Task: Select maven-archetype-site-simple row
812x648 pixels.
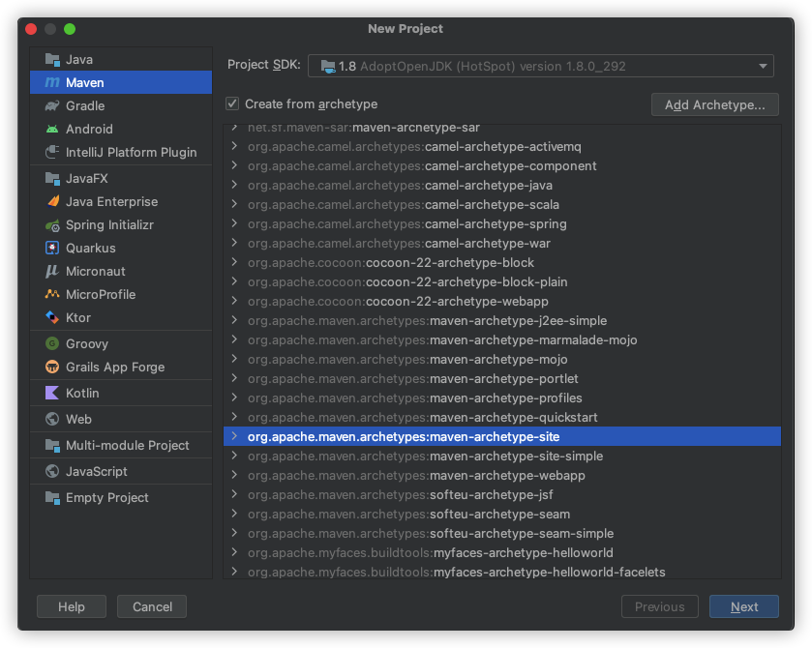Action: tap(501, 456)
